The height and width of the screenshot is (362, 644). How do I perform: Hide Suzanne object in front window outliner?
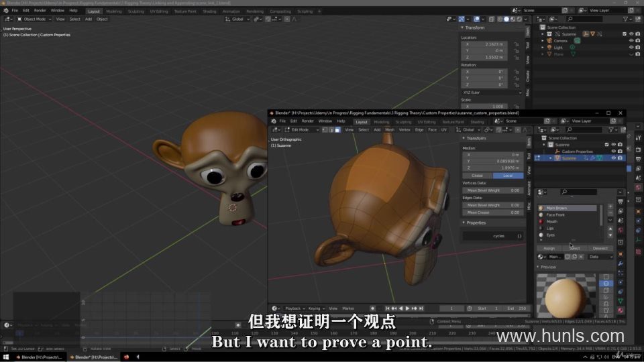tap(614, 158)
